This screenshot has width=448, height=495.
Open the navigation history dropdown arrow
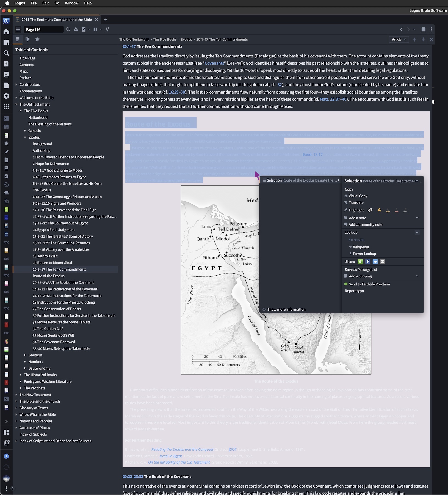coord(414,29)
